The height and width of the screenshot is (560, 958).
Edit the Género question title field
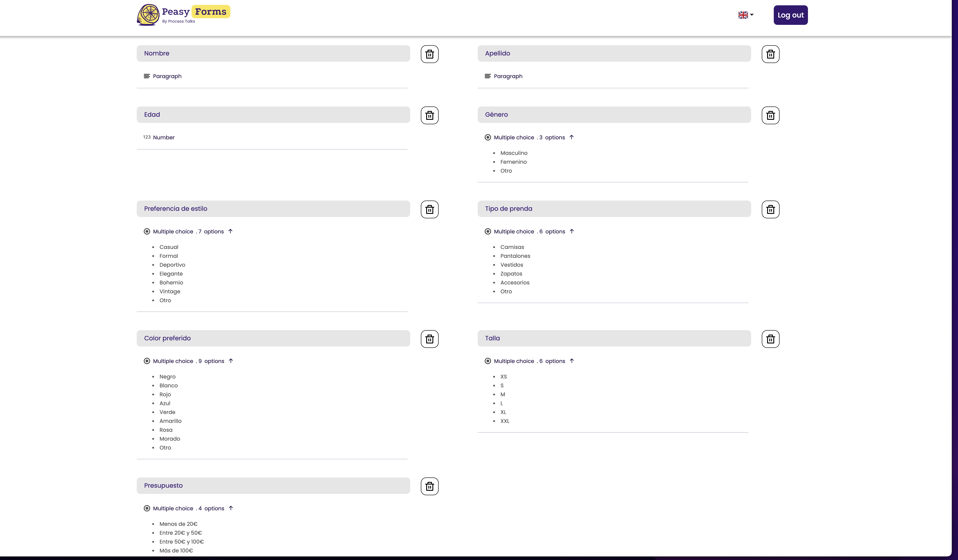coord(614,115)
